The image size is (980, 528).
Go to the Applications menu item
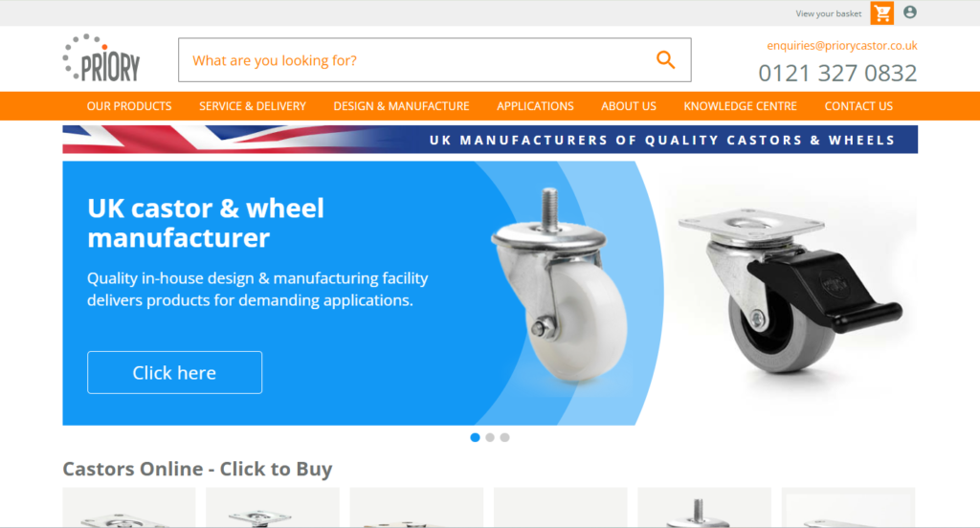(535, 106)
